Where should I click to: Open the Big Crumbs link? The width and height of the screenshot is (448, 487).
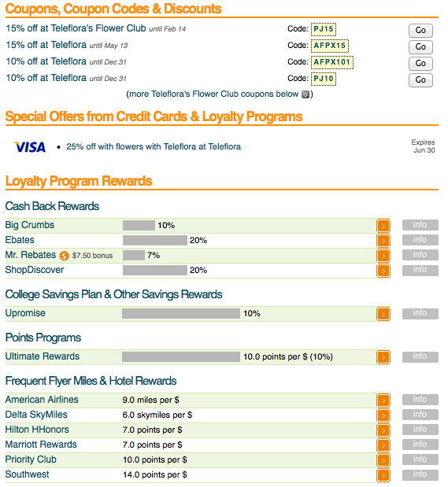click(30, 225)
